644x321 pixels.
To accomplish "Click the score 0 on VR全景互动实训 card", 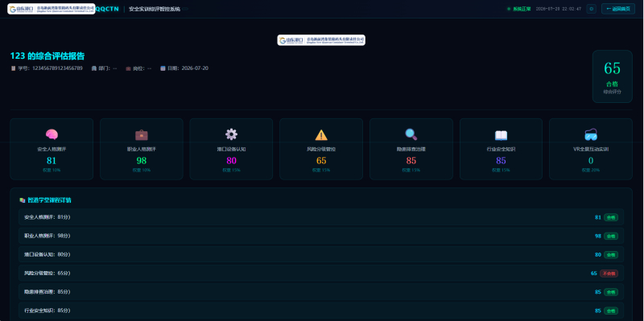I will pyautogui.click(x=591, y=161).
